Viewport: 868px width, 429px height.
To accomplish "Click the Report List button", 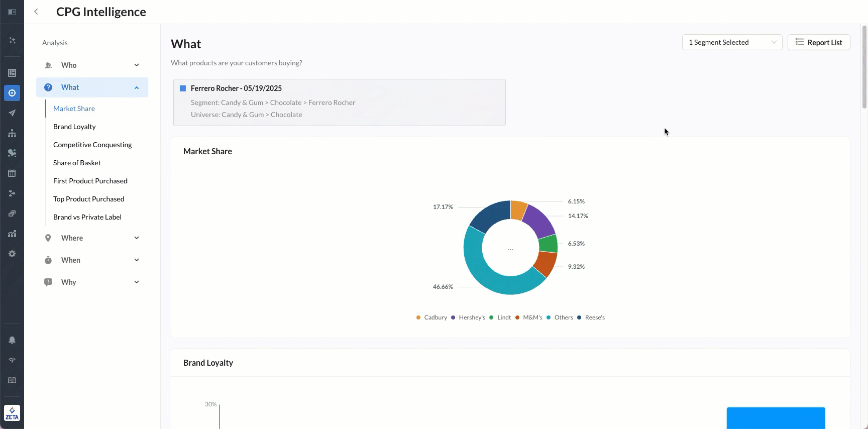I will tap(819, 42).
